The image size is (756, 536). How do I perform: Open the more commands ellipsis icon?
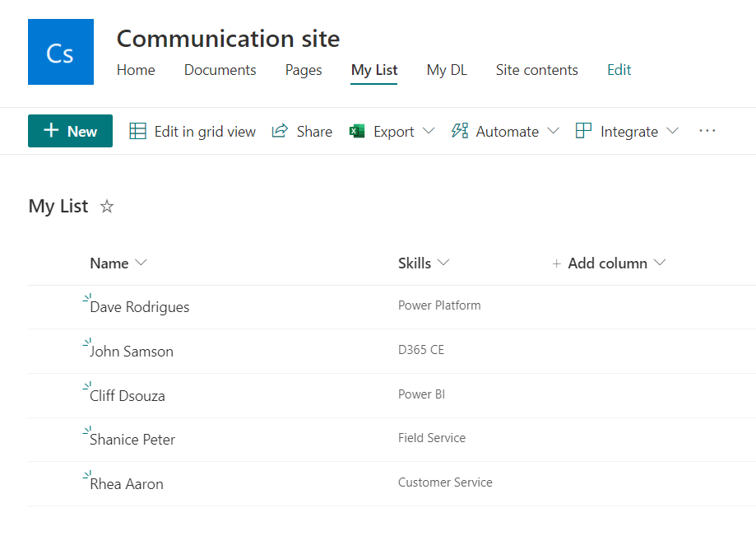707,131
